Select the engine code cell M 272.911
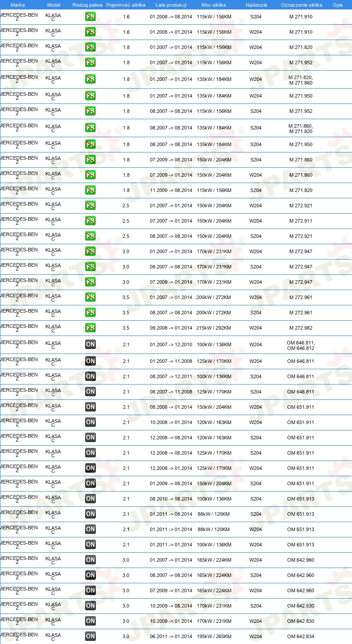This screenshot has width=352, height=644. pyautogui.click(x=301, y=221)
